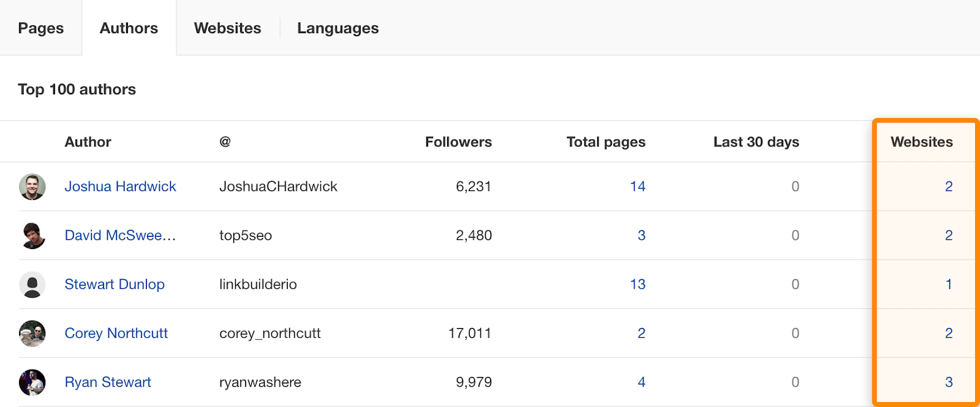980x407 pixels.
Task: Click Ryan Stewart's websites count of 3
Action: click(948, 383)
